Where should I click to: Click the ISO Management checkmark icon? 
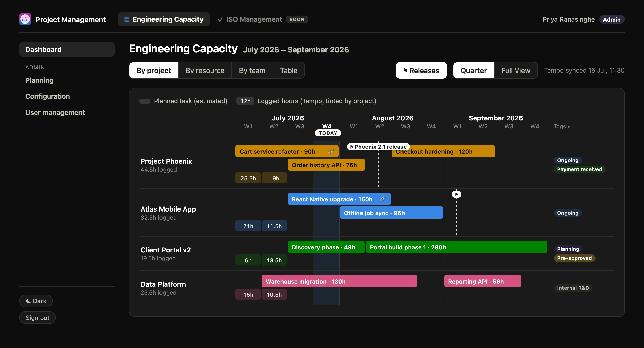[220, 20]
